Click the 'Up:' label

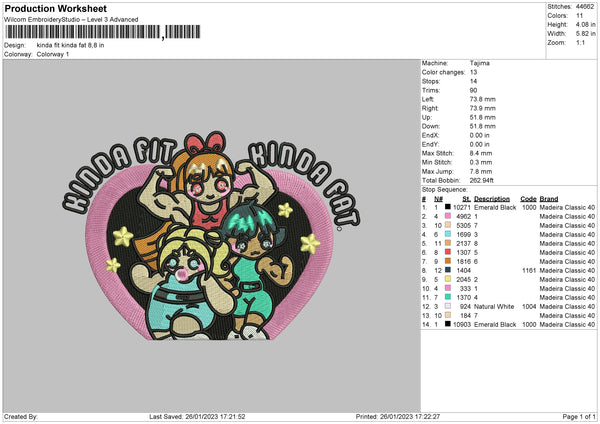pos(427,117)
